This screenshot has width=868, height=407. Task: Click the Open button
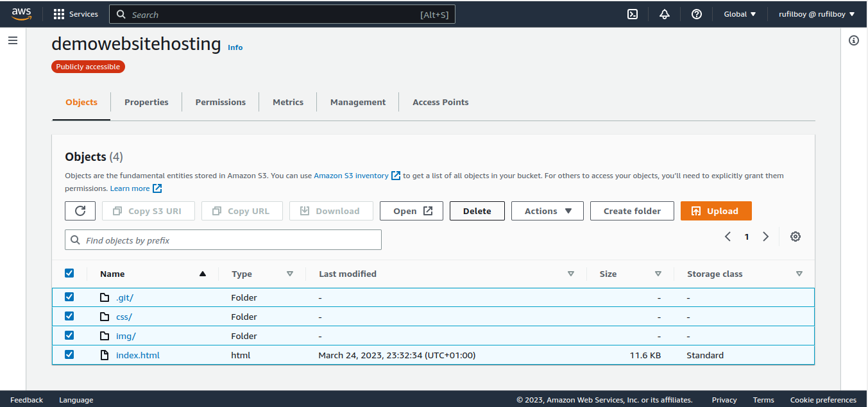(x=411, y=211)
